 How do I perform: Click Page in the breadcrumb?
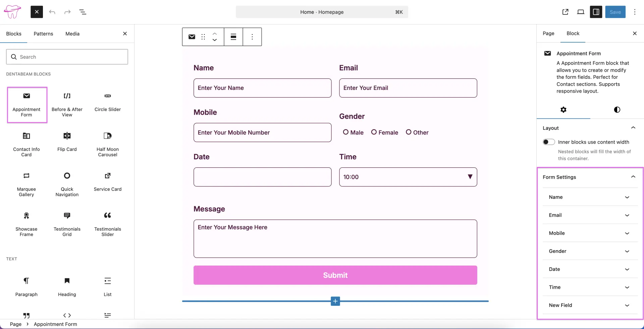(16, 324)
